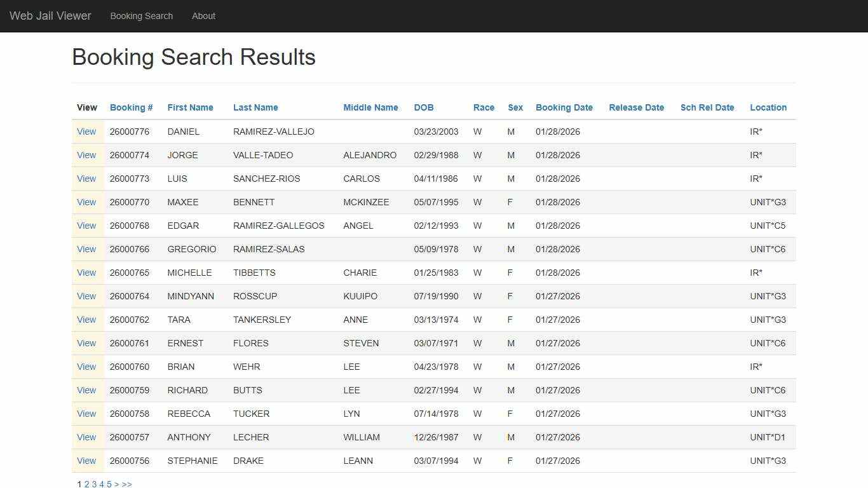This screenshot has width=868, height=488.
Task: Sort results by Last Name
Action: pyautogui.click(x=255, y=107)
